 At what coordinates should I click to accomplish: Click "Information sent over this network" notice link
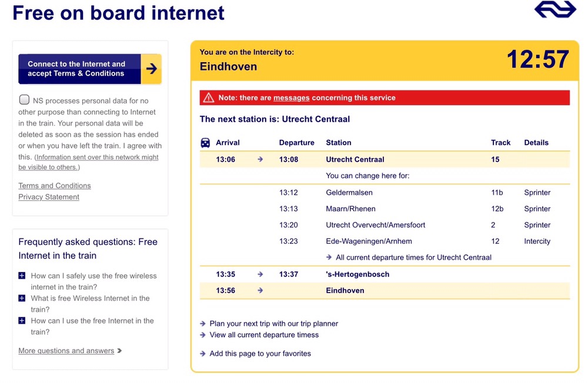[97, 157]
